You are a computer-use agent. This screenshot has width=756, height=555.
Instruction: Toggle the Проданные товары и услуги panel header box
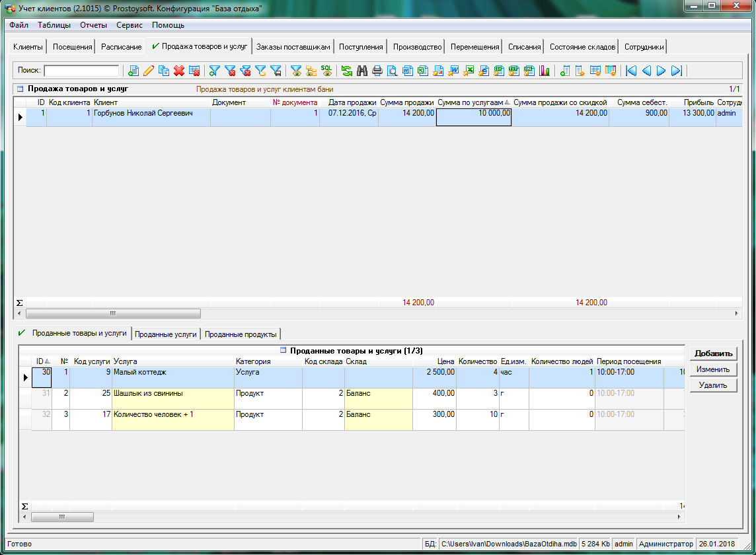coord(283,350)
